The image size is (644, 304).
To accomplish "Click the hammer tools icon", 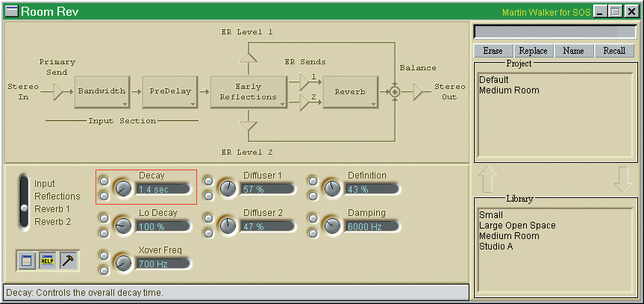I will pos(69,261).
